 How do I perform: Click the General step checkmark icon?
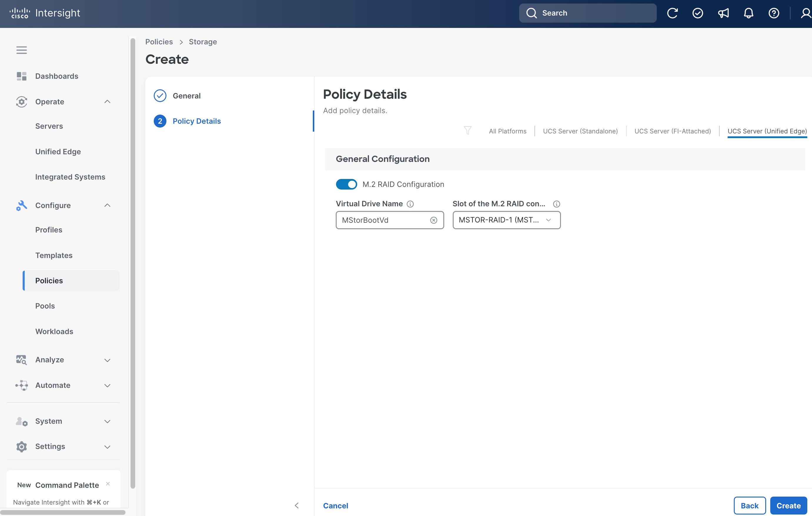160,96
